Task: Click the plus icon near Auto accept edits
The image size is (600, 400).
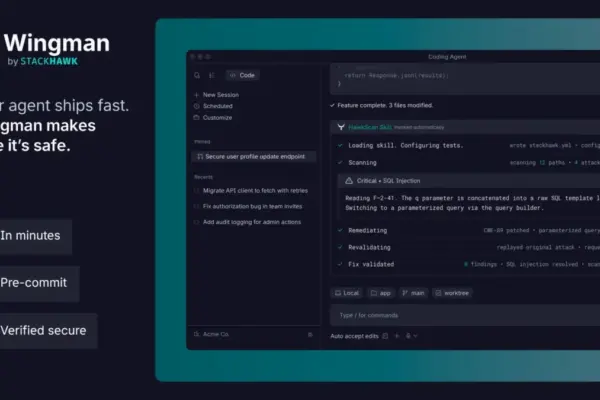Action: [x=397, y=336]
